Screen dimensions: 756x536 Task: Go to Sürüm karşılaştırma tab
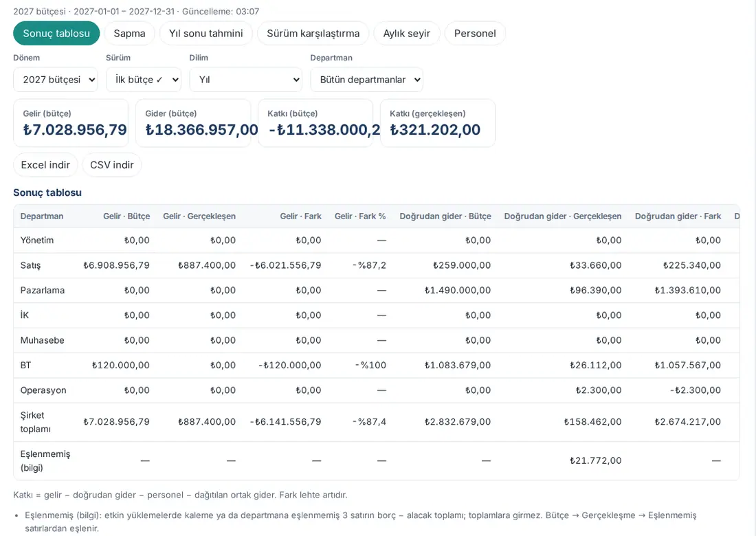[x=313, y=33]
